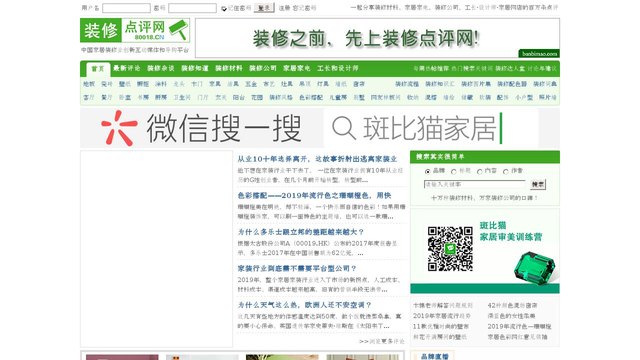640x360 pixels.
Task: Click the banbimao.com label on banner
Action: pyautogui.click(x=539, y=53)
